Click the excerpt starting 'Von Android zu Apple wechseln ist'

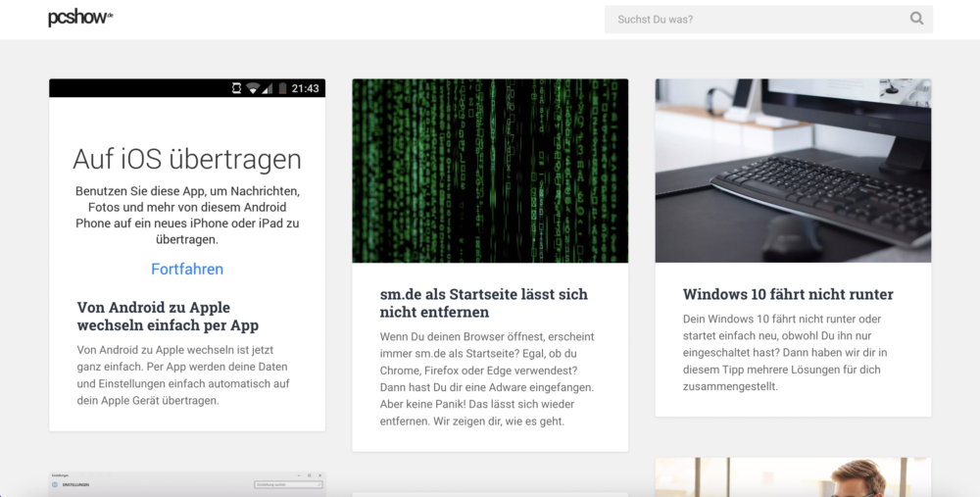coord(183,375)
